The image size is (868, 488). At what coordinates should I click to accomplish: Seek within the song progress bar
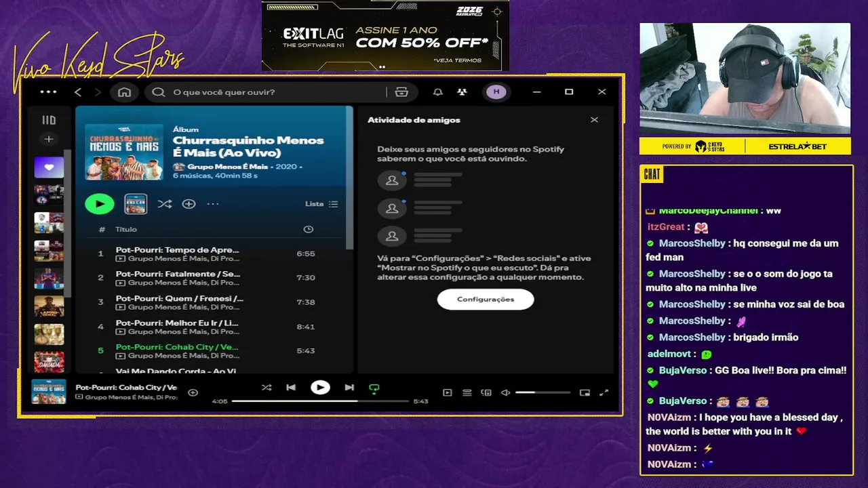[320, 401]
